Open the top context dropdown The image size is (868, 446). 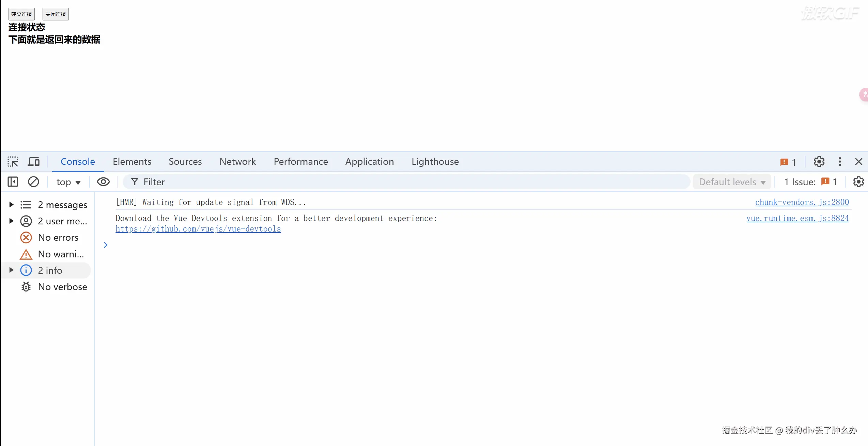coord(68,182)
